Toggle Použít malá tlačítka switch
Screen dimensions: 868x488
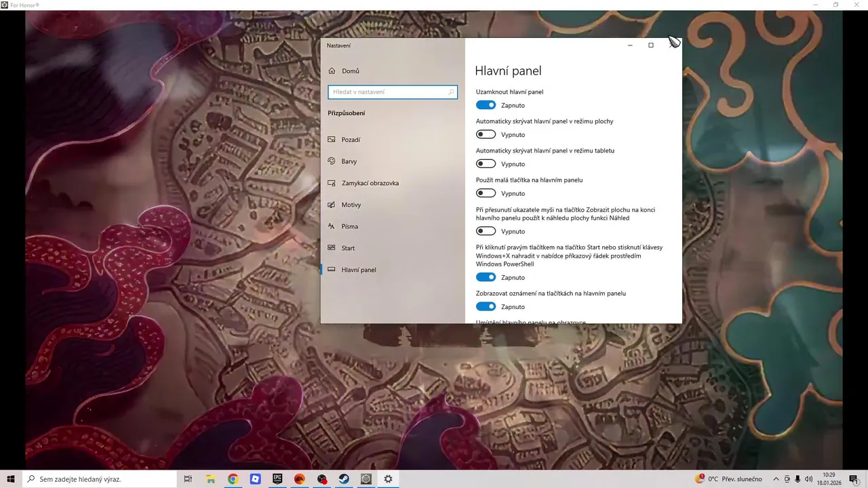pyautogui.click(x=486, y=193)
